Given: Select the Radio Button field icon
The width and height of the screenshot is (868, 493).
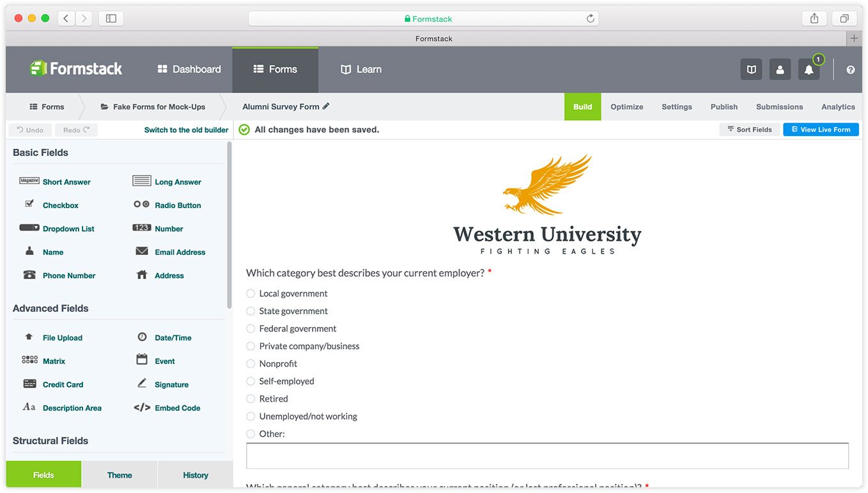Looking at the screenshot, I should (142, 204).
